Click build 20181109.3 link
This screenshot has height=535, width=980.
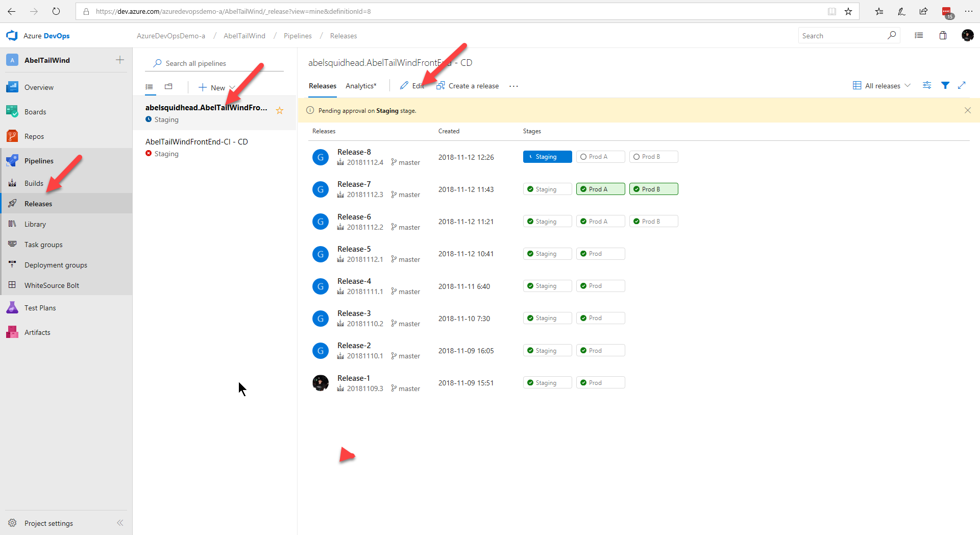tap(365, 388)
